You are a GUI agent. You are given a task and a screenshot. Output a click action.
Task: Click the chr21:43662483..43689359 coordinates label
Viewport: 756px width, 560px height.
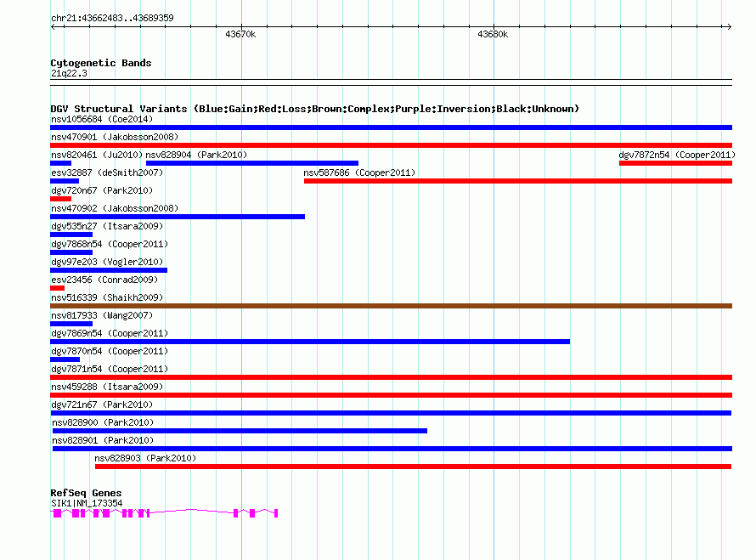click(112, 18)
